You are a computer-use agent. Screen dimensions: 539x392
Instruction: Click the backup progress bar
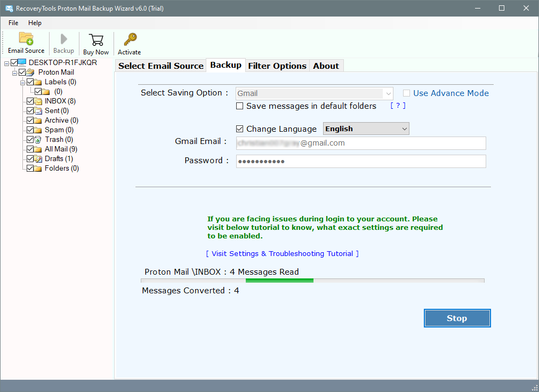coord(312,281)
